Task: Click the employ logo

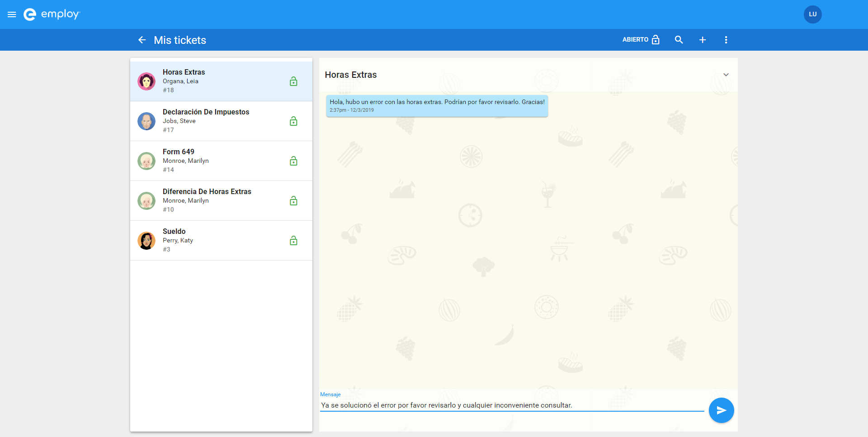Action: (x=52, y=14)
